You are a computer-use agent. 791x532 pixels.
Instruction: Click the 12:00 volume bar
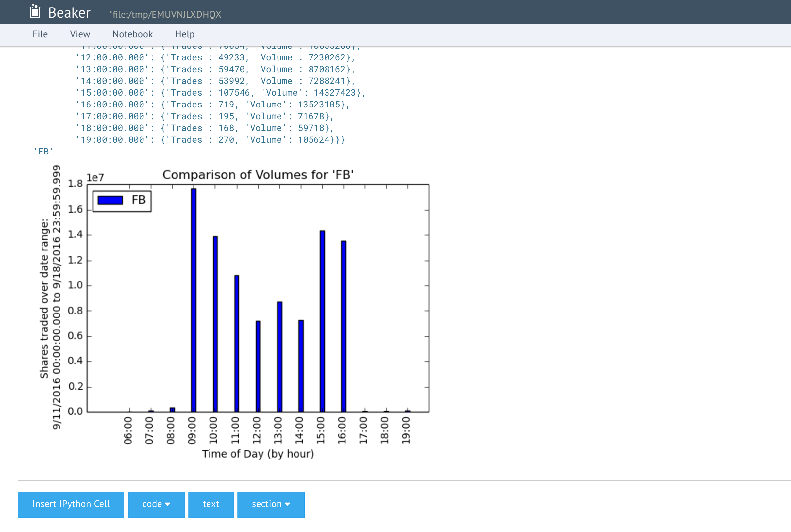(258, 366)
